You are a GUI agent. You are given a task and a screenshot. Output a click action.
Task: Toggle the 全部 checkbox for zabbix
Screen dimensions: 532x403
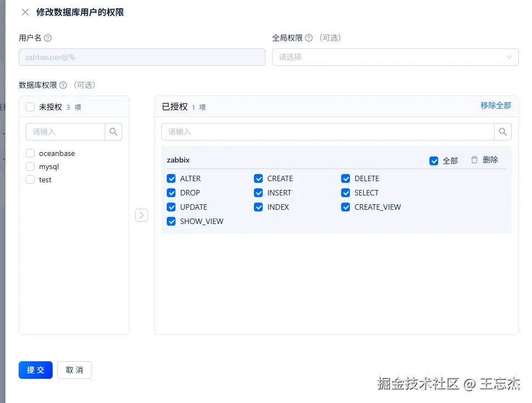coord(434,160)
